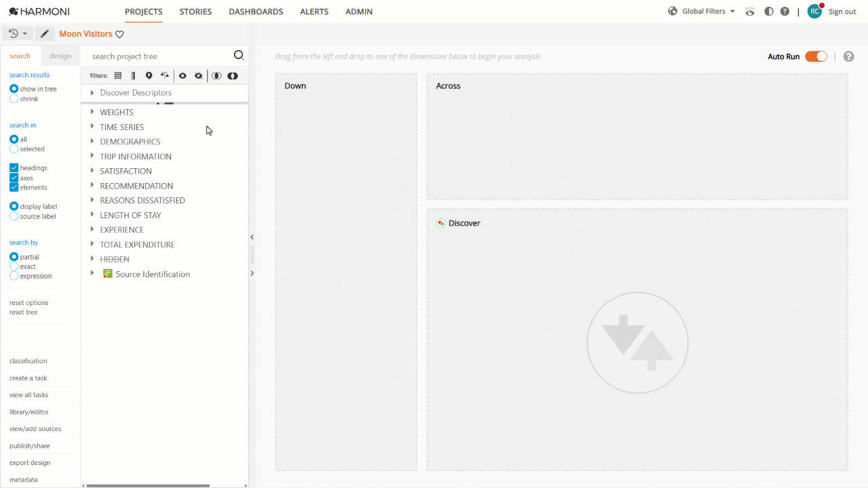Expand the SATISFACTION tree node

92,171
